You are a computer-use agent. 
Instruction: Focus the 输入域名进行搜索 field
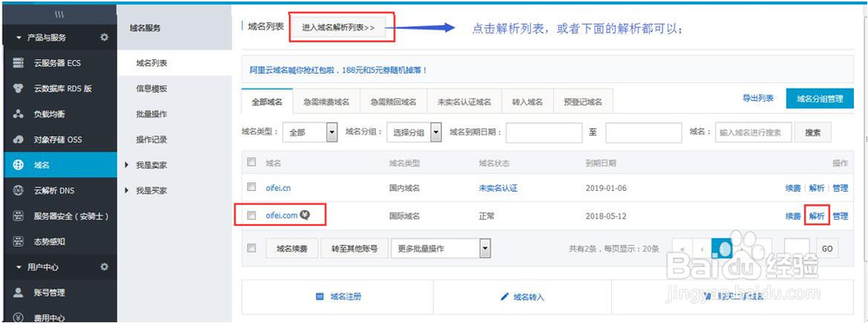click(x=753, y=133)
